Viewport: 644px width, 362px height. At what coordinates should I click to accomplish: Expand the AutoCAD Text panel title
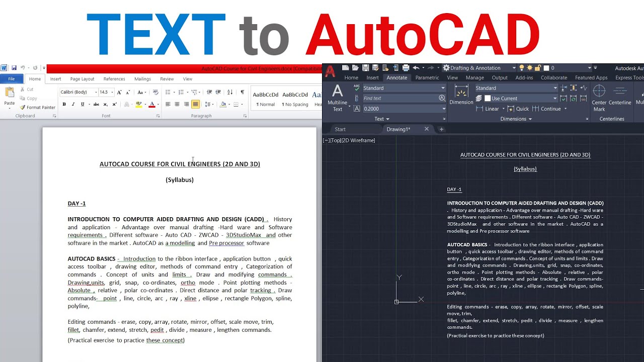382,119
